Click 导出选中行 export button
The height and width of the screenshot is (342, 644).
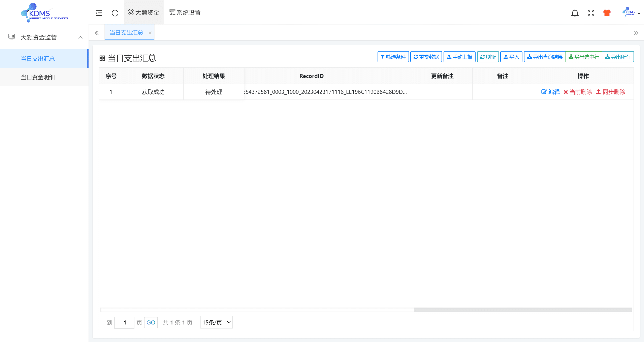pos(584,57)
